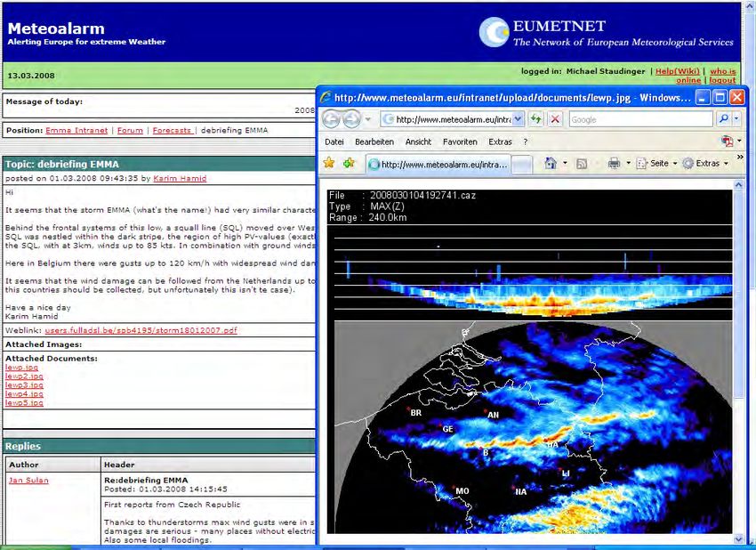Maximize the radar image browser window
Image resolution: width=756 pixels, height=550 pixels.
720,98
